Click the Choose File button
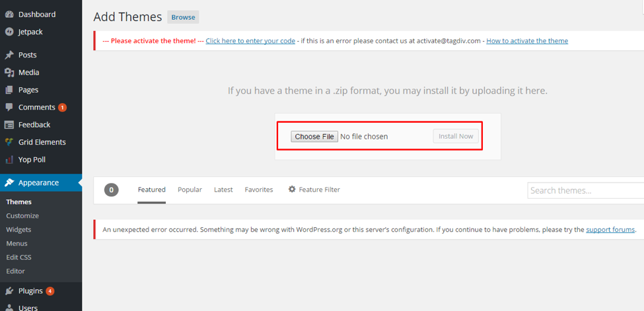Image resolution: width=644 pixels, height=311 pixels. (314, 137)
